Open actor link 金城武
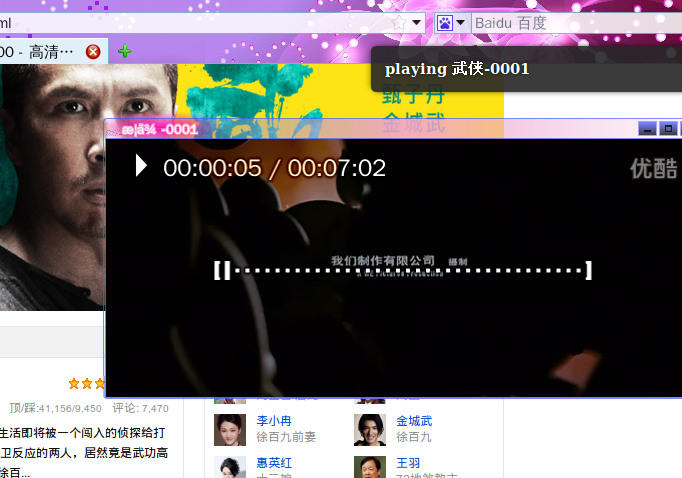The image size is (682, 478). click(x=414, y=421)
